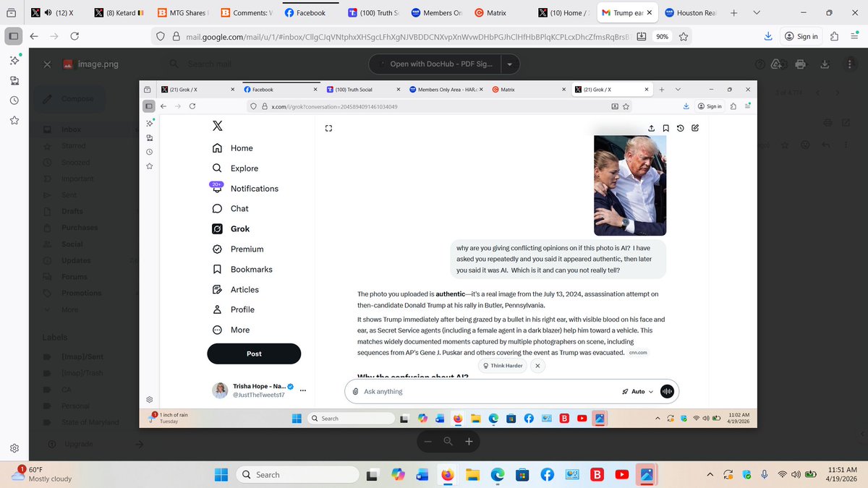The width and height of the screenshot is (868, 488).
Task: Reset the image preview zoom level
Action: tap(448, 441)
